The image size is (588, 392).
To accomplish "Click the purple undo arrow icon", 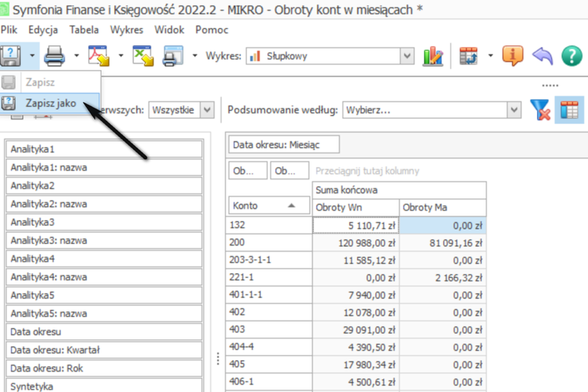I will pos(543,56).
